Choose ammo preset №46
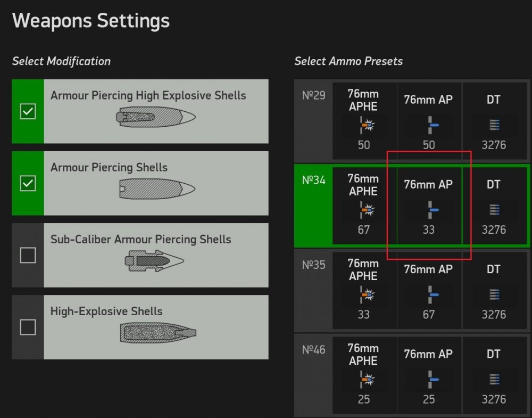The width and height of the screenshot is (532, 418). [x=313, y=350]
